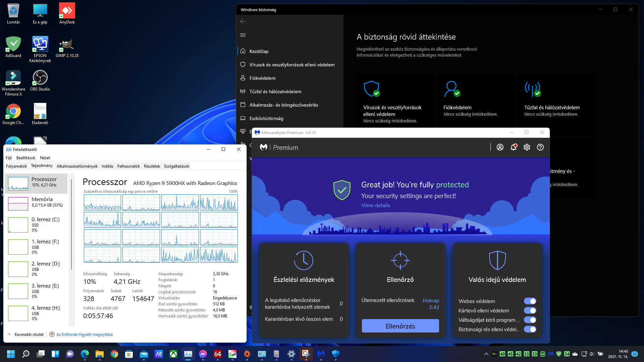Viewport: 644px width, 362px height.
Task: Switch to Szolgáltatások tab
Action: [176, 166]
